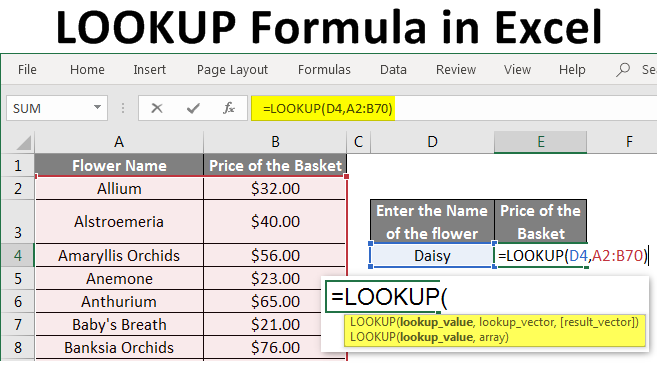Click the $40.00 price cell
The image size is (657, 374).
point(275,222)
